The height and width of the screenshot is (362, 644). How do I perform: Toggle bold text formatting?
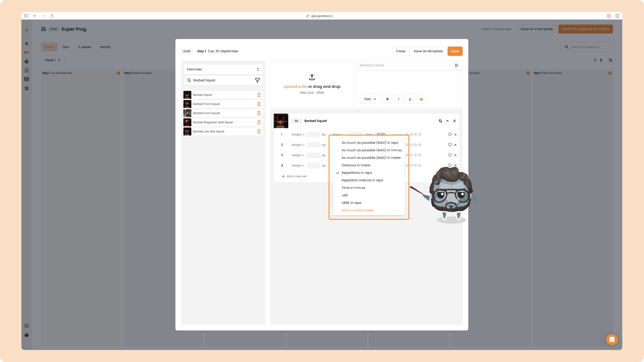coord(387,99)
